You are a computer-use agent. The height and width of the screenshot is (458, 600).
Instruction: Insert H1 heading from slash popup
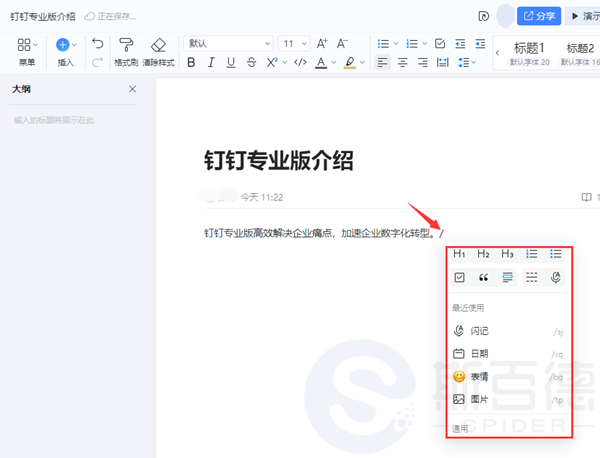[459, 254]
